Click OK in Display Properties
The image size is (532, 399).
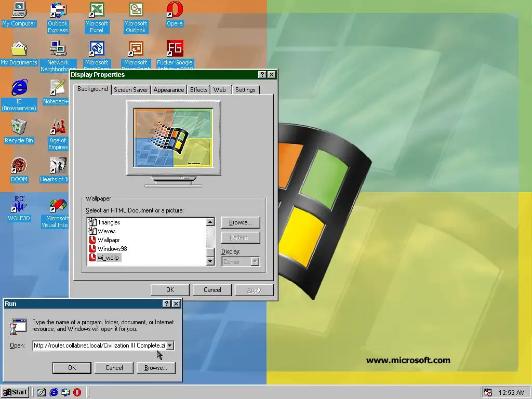click(170, 290)
